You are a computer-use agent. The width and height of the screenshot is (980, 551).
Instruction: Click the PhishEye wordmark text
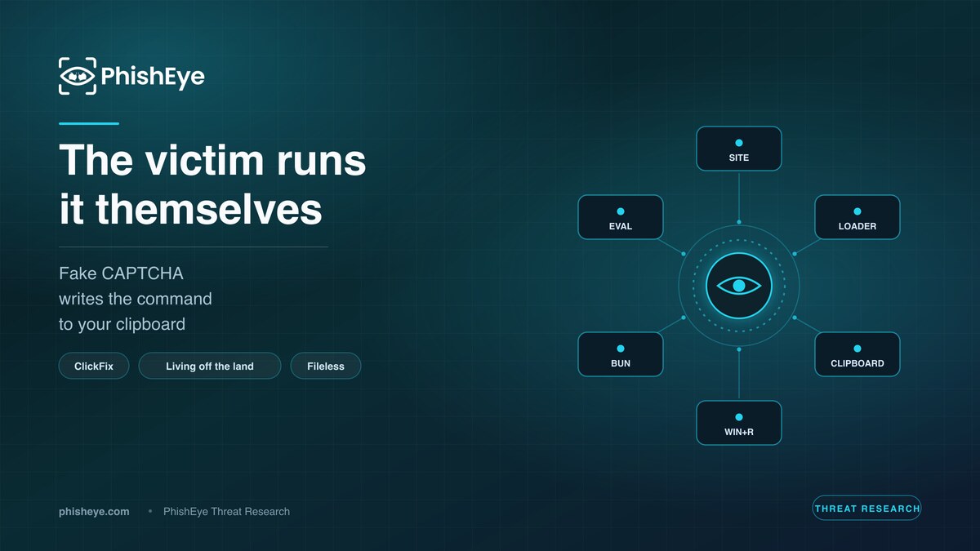click(153, 77)
